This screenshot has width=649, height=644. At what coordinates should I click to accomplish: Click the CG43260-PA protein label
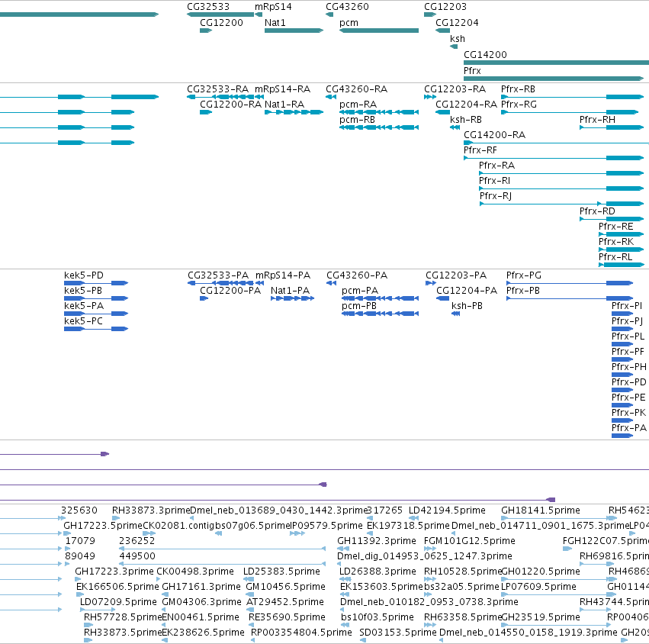[357, 275]
